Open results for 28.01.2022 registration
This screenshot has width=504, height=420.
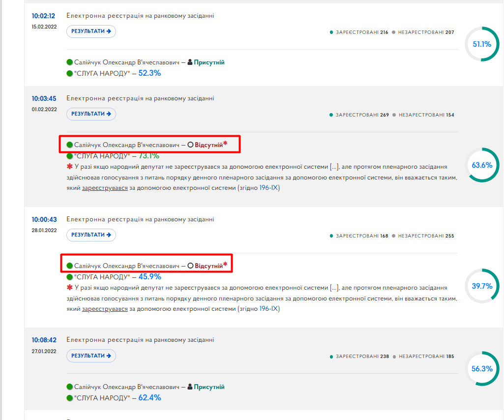point(91,235)
